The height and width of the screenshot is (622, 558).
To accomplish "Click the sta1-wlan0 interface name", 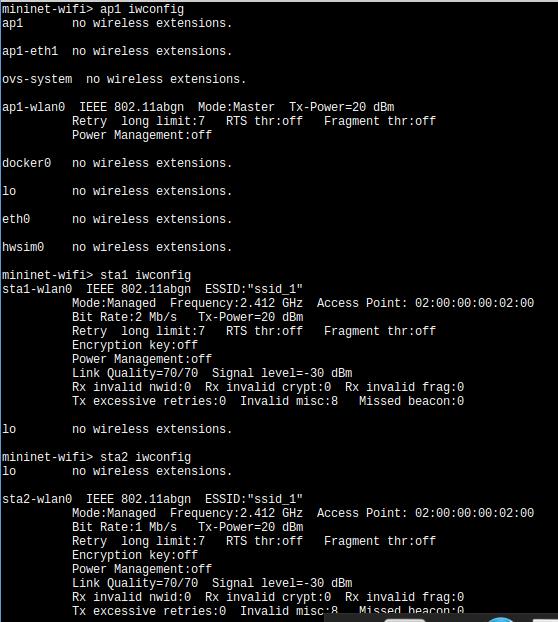I will 37,289.
